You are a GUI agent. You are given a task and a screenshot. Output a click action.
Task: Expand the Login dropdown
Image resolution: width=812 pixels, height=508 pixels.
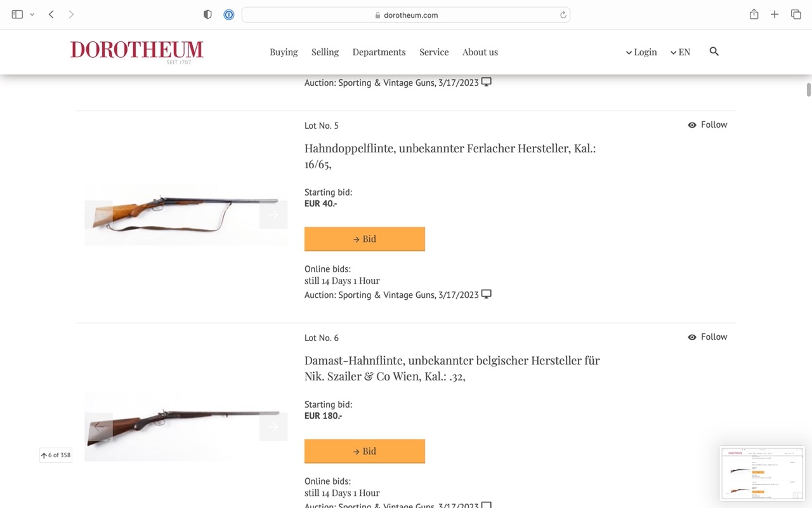[641, 52]
